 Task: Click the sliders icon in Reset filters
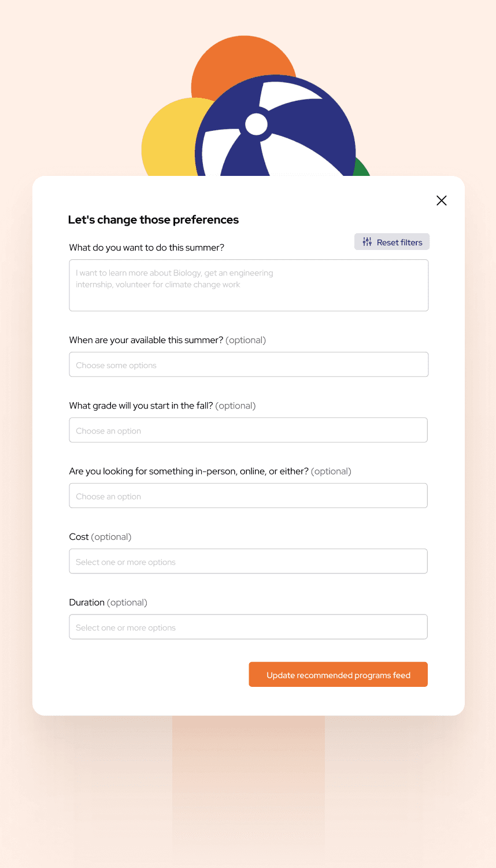click(x=367, y=242)
